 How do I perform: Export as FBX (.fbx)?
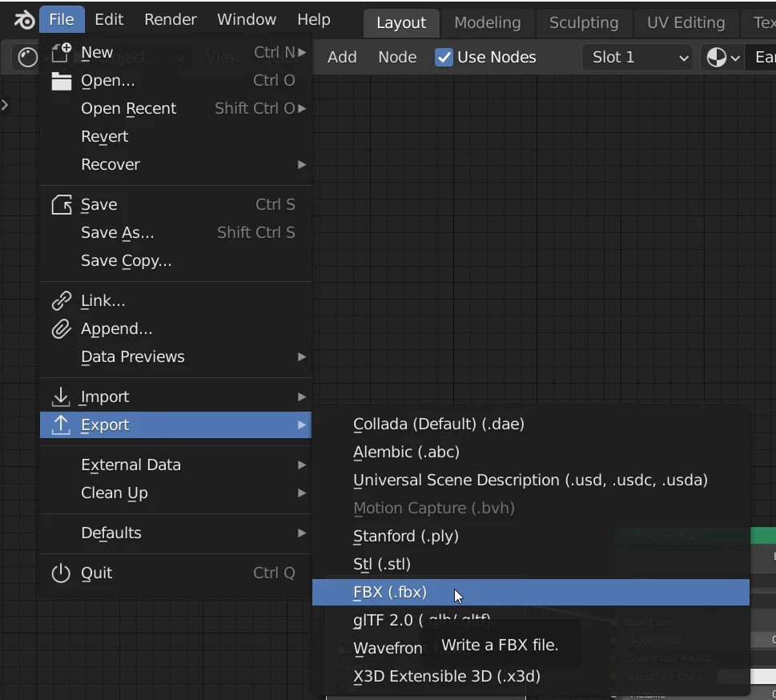pos(531,593)
